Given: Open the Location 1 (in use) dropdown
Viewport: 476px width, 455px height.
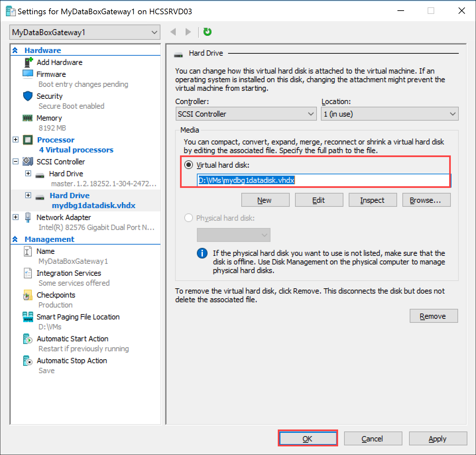Looking at the screenshot, I should point(389,114).
